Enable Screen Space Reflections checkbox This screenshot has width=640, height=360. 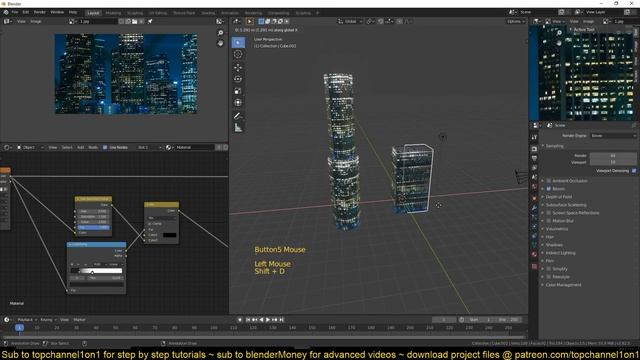point(549,213)
